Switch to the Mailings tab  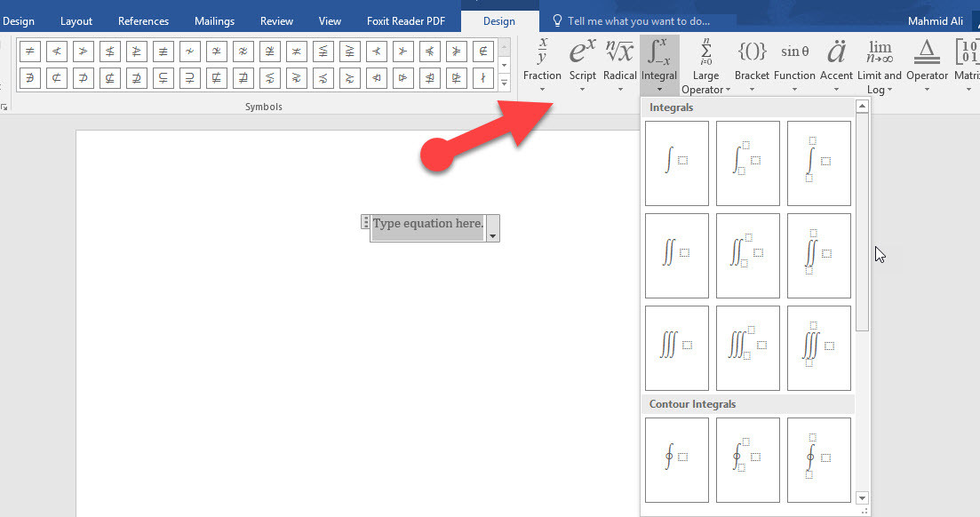(x=214, y=21)
